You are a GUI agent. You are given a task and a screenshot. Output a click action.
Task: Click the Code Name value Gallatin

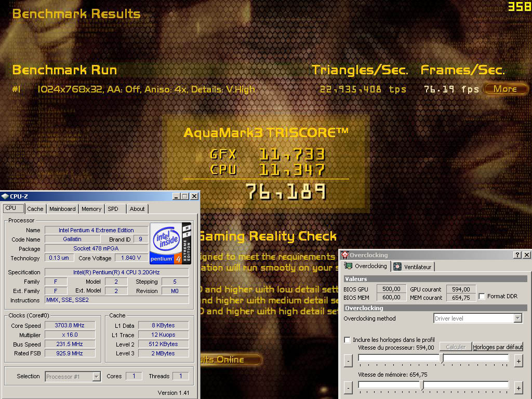click(x=72, y=239)
